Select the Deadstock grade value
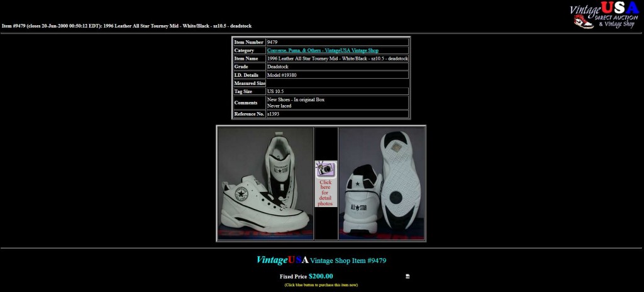644x292 pixels. [x=278, y=67]
